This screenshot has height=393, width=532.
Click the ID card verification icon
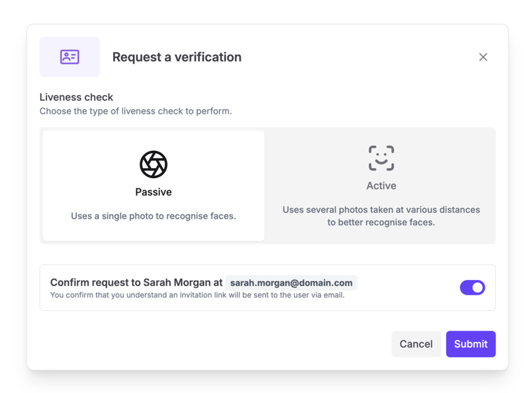click(70, 57)
